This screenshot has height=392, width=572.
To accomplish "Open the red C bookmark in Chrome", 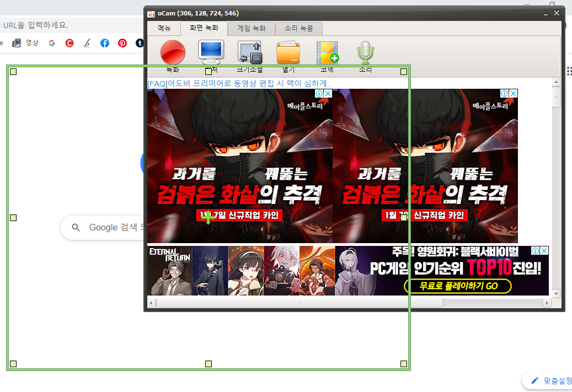I will point(70,43).
